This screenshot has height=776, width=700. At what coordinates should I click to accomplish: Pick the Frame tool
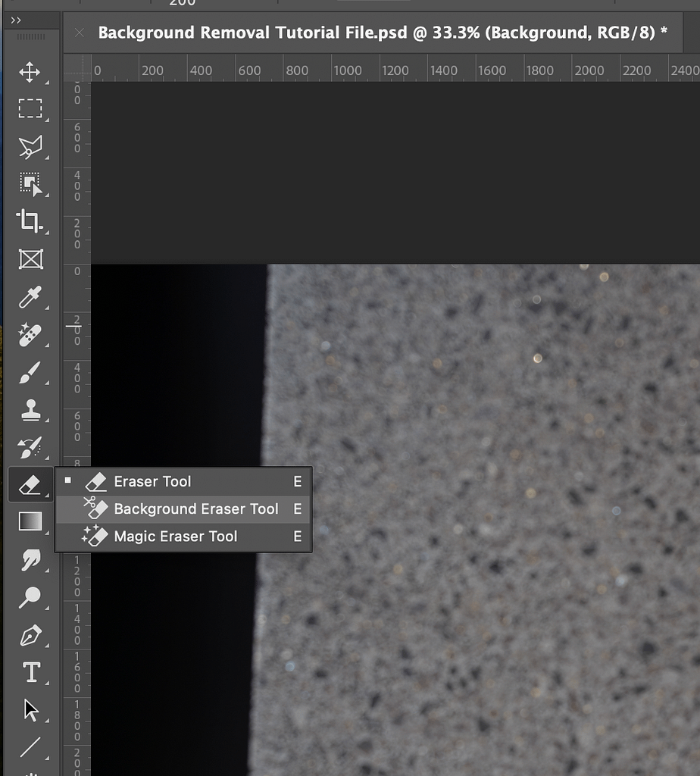[x=30, y=259]
